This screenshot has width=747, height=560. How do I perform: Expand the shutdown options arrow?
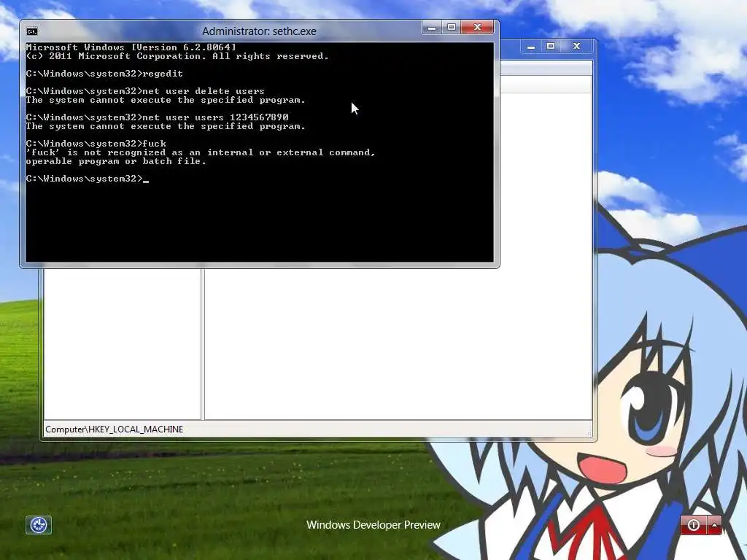tap(715, 525)
